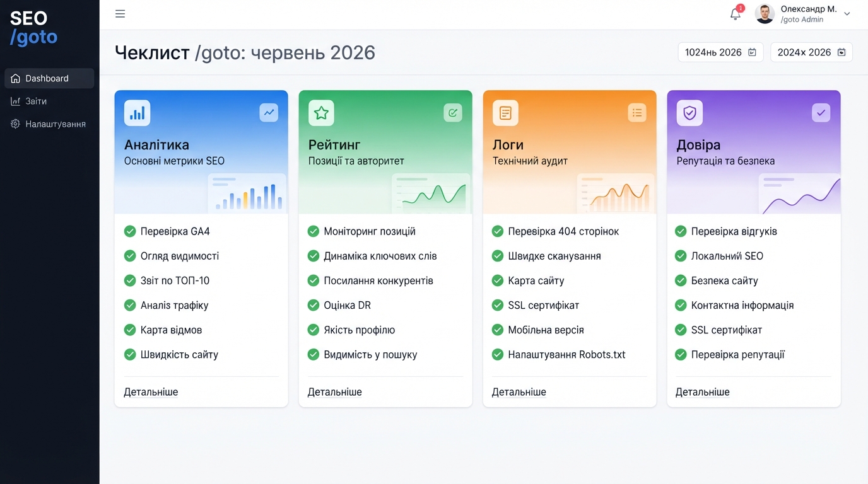Open the Довіра chart thumbnail
868x484 pixels.
(x=799, y=193)
